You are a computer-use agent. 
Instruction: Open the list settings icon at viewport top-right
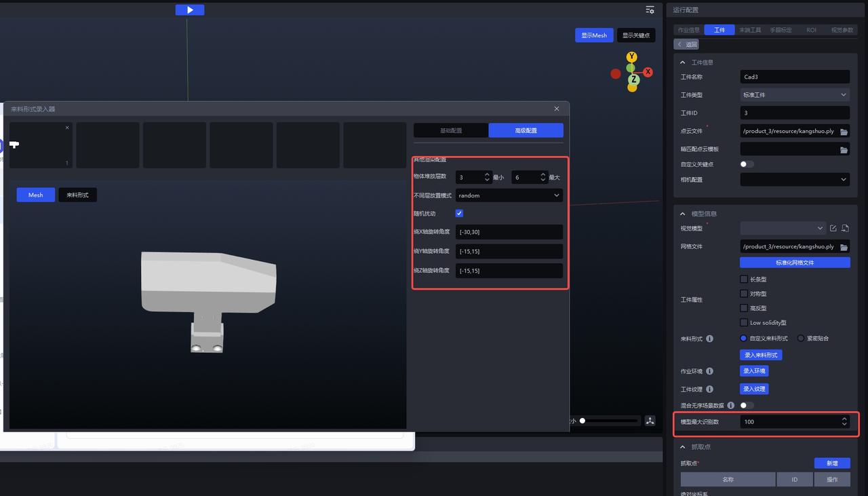[x=650, y=9]
